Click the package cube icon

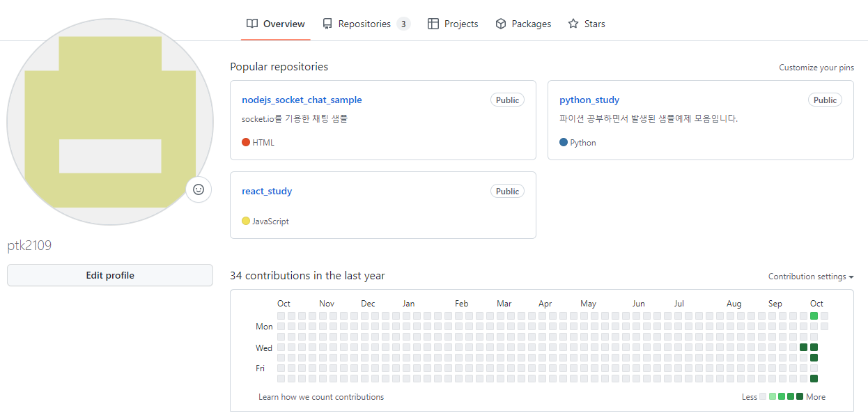pos(501,24)
